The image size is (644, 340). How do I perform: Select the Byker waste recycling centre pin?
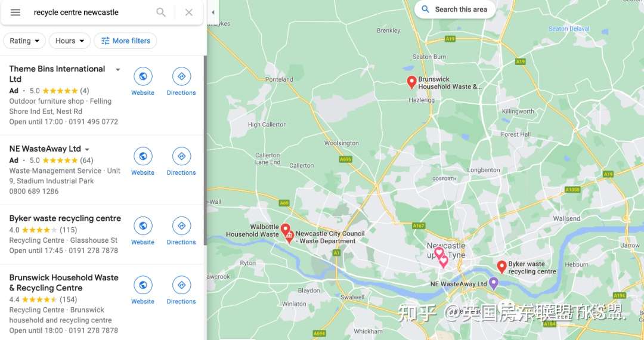[501, 267]
